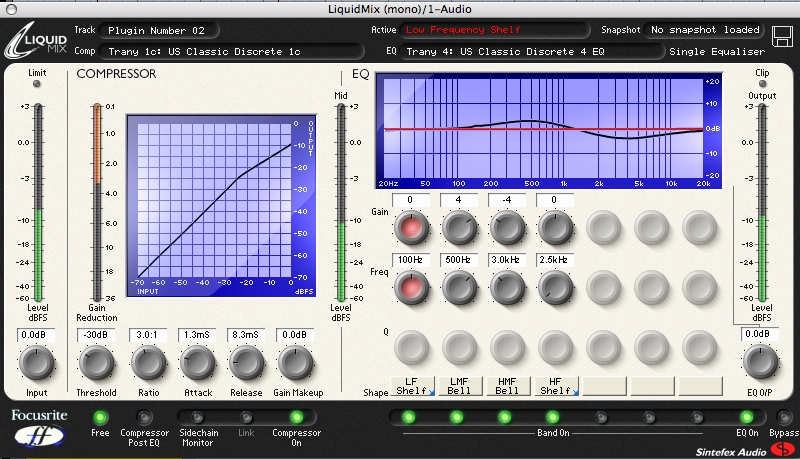Screen dimensions: 800x459
Task: Click the Input 0.0dB value field
Action: [x=36, y=335]
